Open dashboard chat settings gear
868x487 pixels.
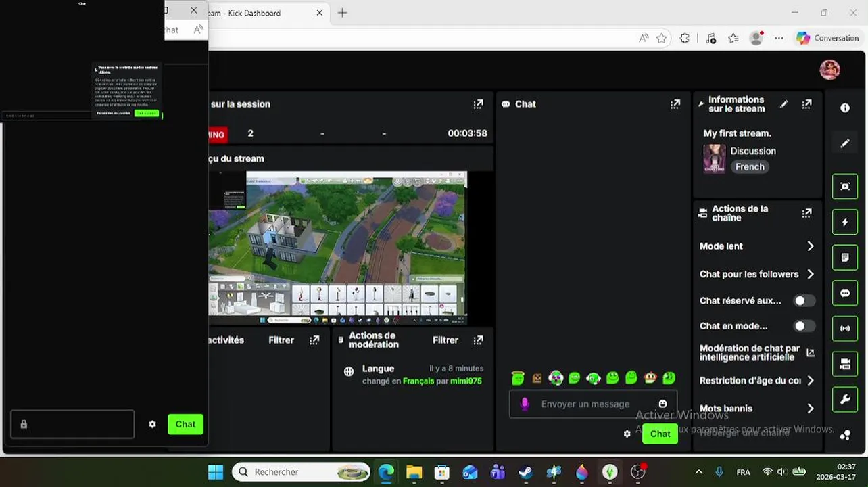coord(627,434)
